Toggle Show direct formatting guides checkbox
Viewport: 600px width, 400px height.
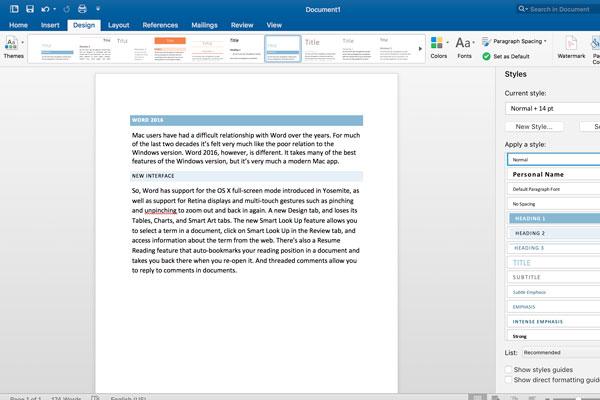click(509, 380)
